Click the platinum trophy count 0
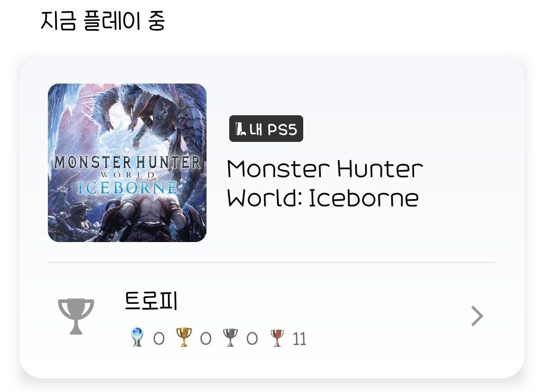544x392 pixels. (159, 339)
